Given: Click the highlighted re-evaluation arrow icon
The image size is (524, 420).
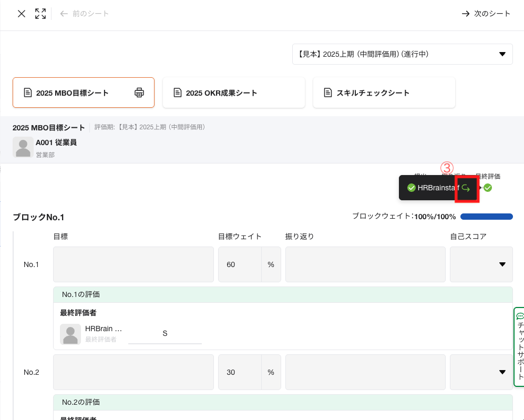Looking at the screenshot, I should point(467,188).
